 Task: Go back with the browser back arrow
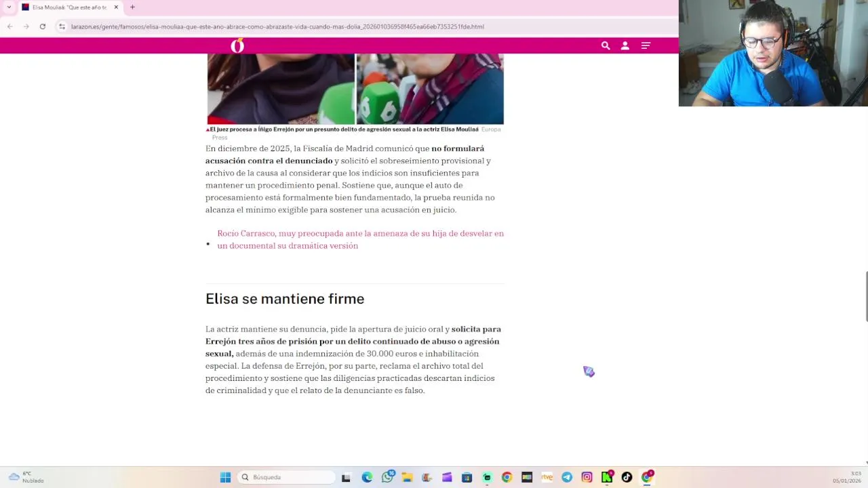pyautogui.click(x=10, y=26)
